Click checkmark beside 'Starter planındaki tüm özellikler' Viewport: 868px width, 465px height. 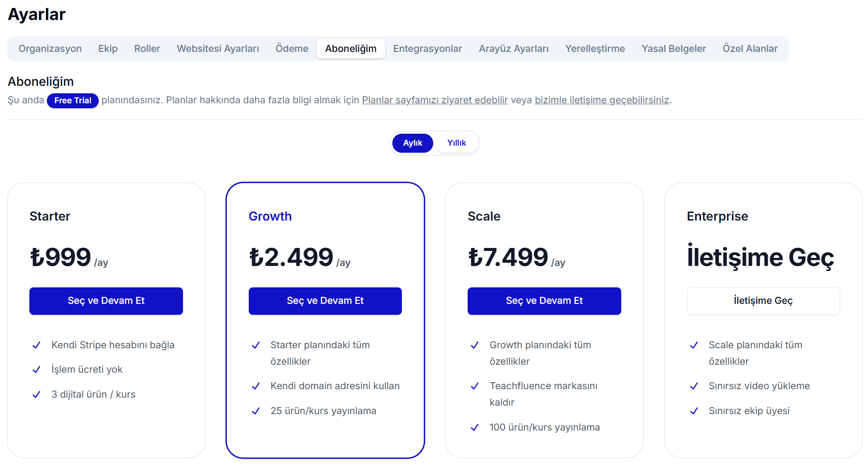click(x=256, y=345)
